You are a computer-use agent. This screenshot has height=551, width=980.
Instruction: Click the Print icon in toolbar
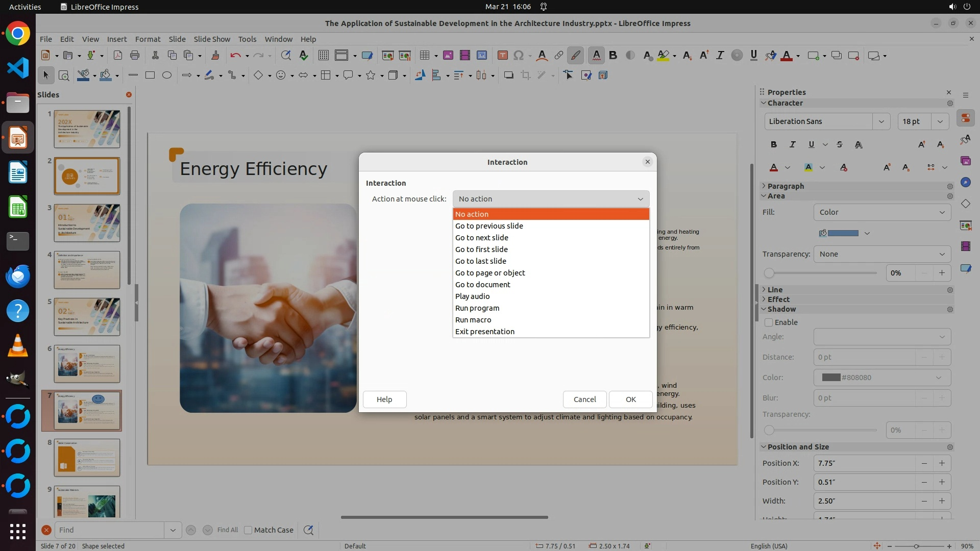[135, 55]
